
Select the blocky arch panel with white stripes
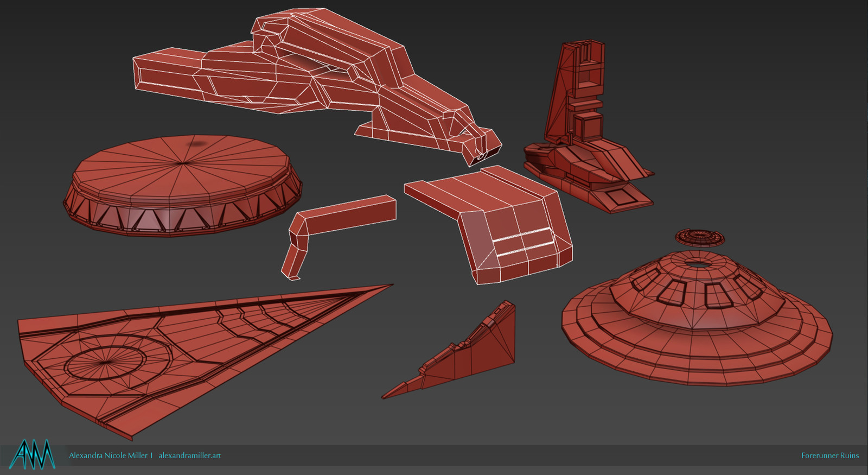(488, 224)
